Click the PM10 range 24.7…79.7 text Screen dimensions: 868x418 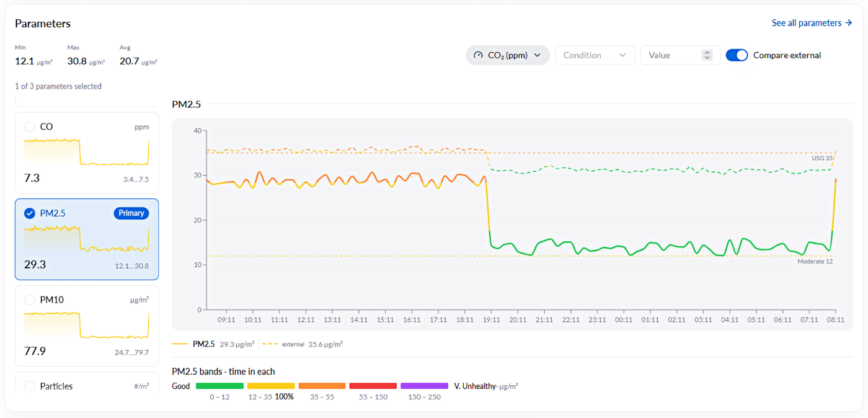point(132,353)
